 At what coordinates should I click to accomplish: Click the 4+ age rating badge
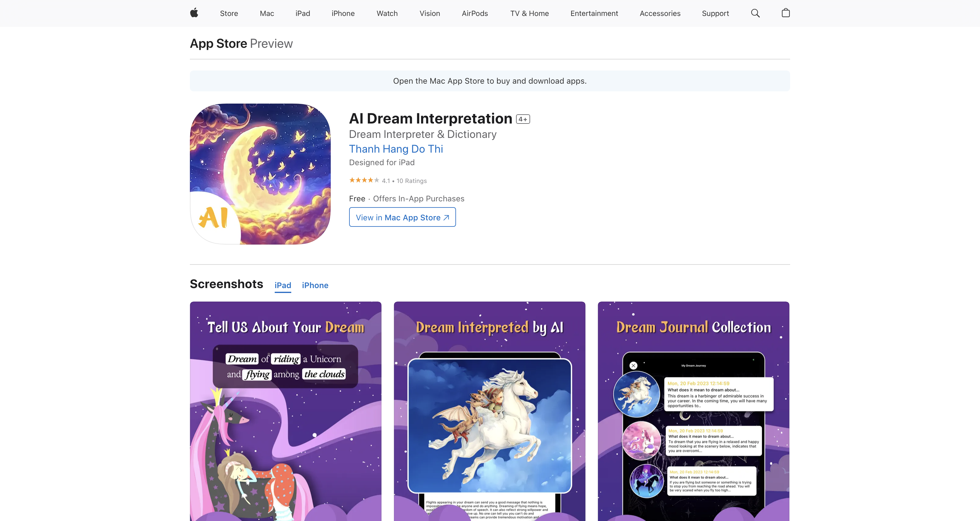tap(523, 119)
